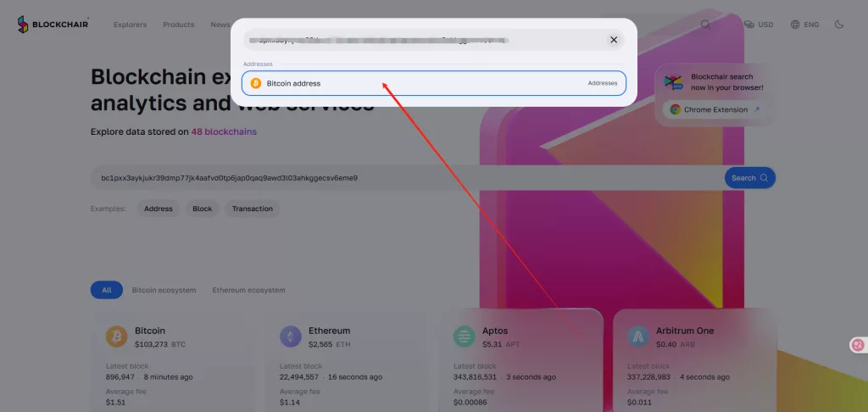Switch to Ethereum ecosystem tab
868x412 pixels.
tap(248, 290)
